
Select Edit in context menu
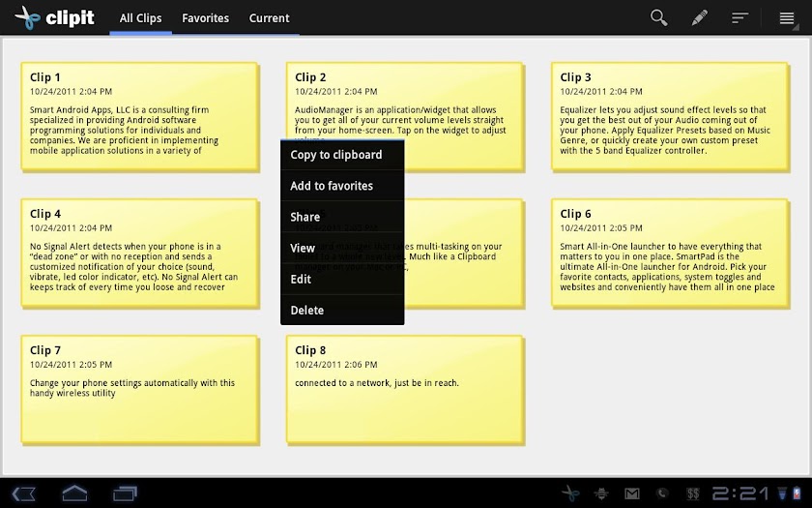point(342,279)
